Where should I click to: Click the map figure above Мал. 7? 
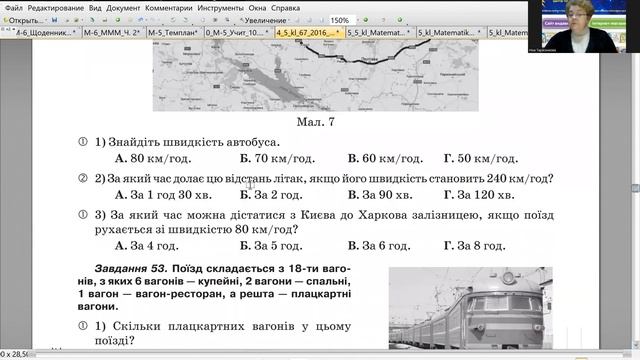[316, 75]
